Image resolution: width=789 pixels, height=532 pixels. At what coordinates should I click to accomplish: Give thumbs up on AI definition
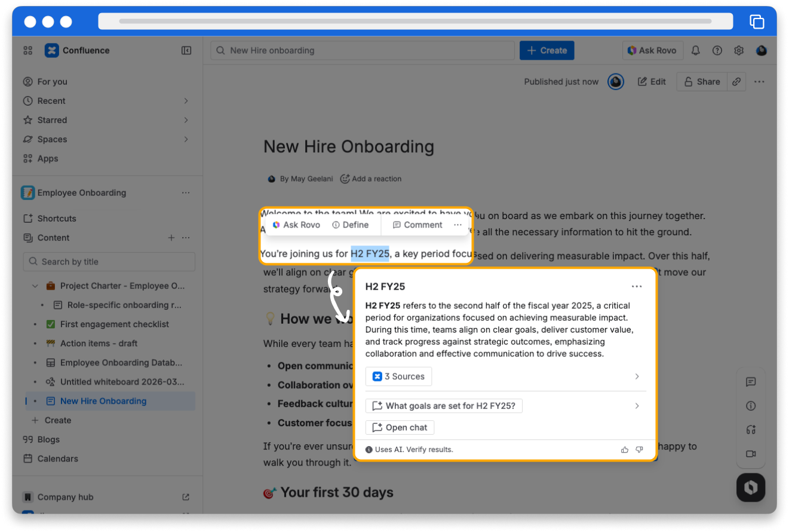pos(625,450)
